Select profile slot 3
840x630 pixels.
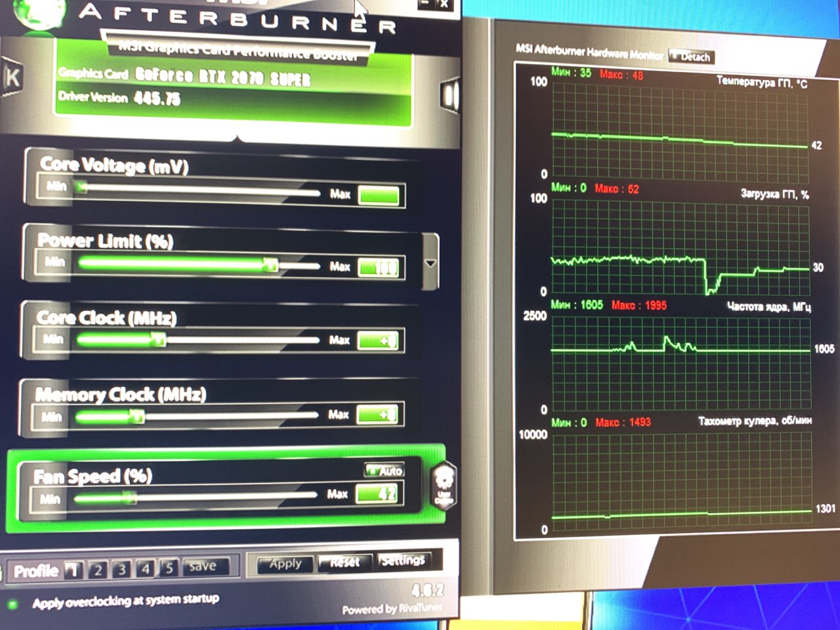[x=121, y=569]
